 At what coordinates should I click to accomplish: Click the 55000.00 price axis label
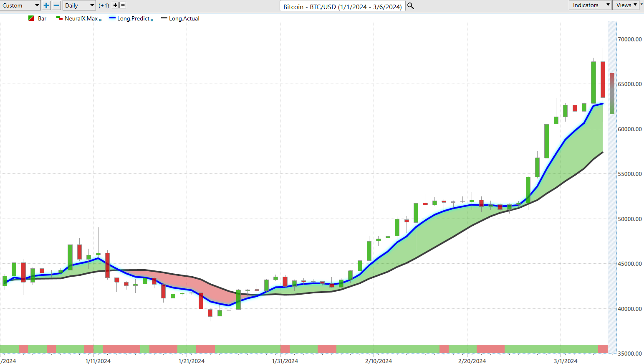[x=630, y=174]
